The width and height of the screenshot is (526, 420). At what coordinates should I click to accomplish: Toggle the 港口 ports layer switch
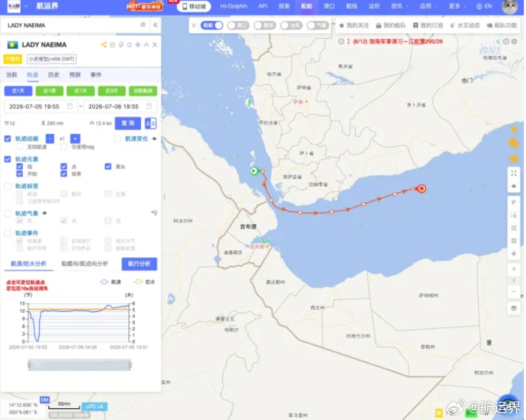(x=238, y=25)
